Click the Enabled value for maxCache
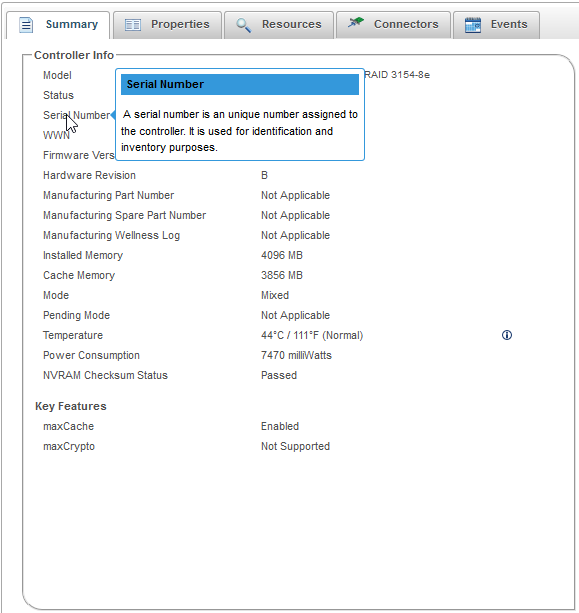The width and height of the screenshot is (579, 613). tap(280, 426)
